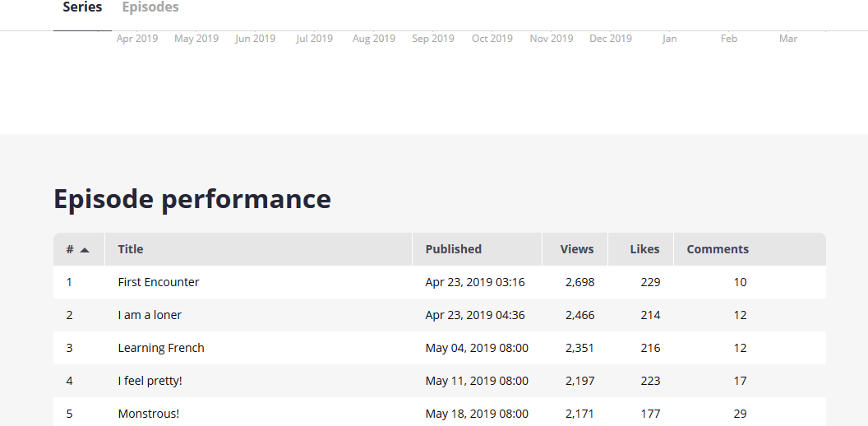The width and height of the screenshot is (868, 426).
Task: Click the 2,698 views cell
Action: click(579, 282)
